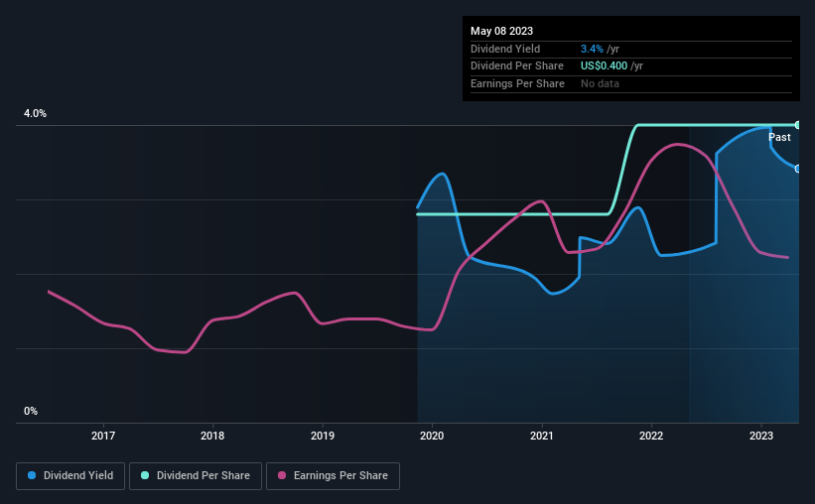Toggle the Dividend Yield legend button

tap(70, 476)
